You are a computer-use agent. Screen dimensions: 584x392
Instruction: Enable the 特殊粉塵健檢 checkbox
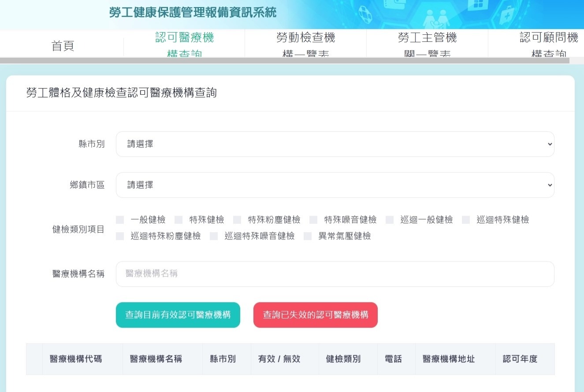pyautogui.click(x=237, y=220)
